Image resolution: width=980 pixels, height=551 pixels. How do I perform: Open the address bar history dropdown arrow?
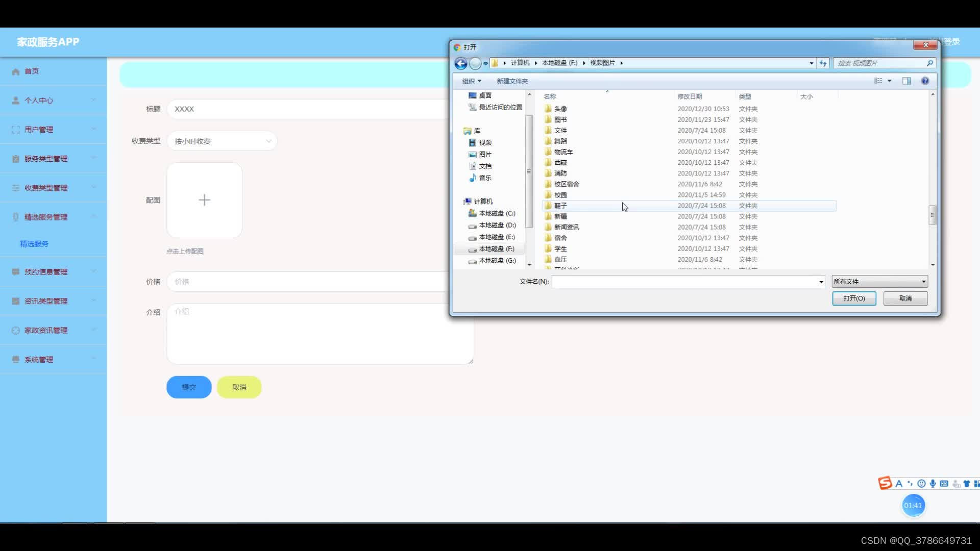pyautogui.click(x=811, y=63)
